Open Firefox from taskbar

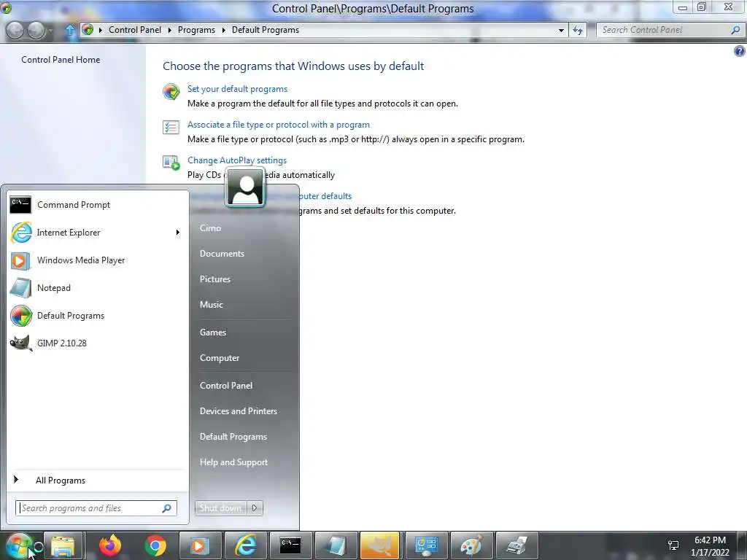coord(109,545)
